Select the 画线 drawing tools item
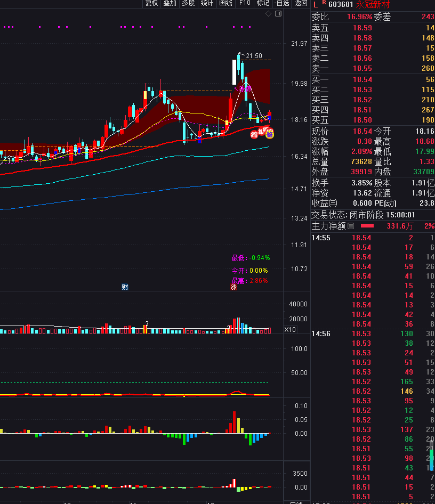This screenshot has height=504, width=435. click(226, 3)
